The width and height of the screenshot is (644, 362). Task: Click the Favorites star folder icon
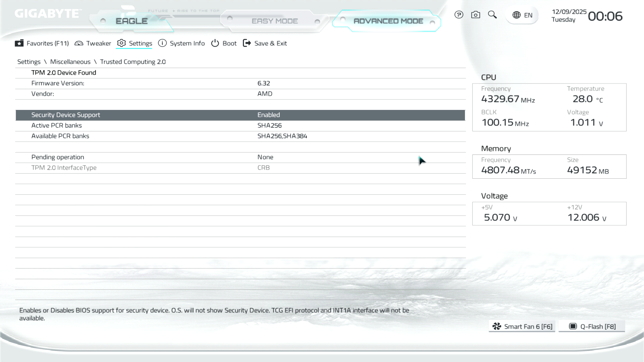coord(19,43)
